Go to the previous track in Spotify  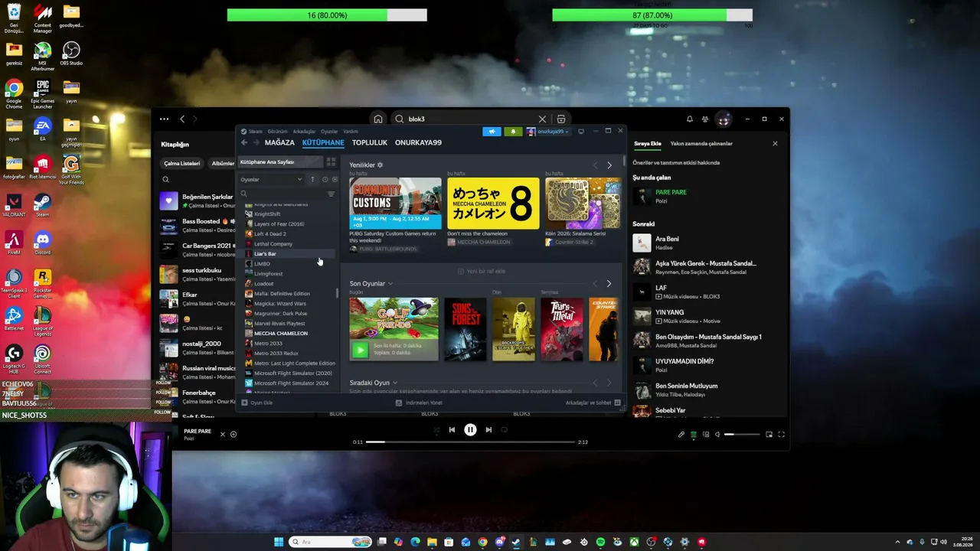pyautogui.click(x=452, y=430)
